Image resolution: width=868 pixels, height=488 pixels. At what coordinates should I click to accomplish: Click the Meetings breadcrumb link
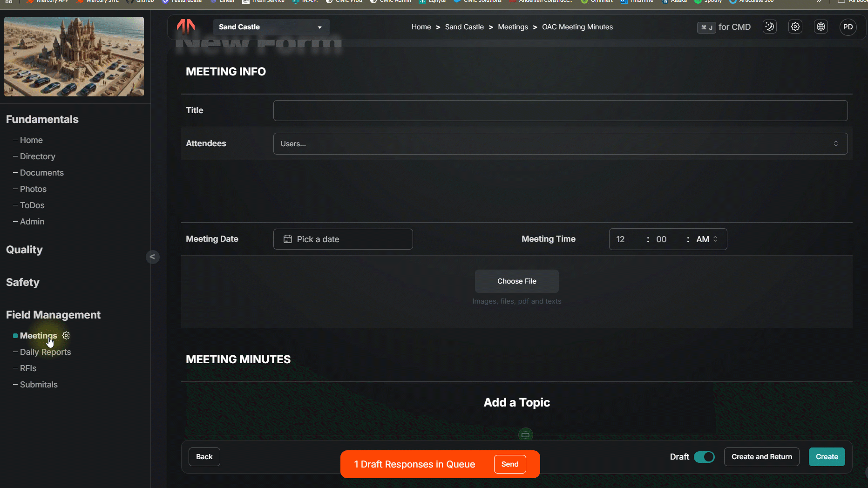click(x=513, y=27)
